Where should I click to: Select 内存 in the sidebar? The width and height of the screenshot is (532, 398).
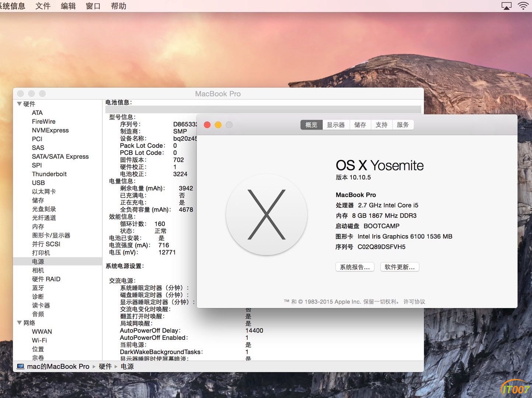tap(38, 227)
